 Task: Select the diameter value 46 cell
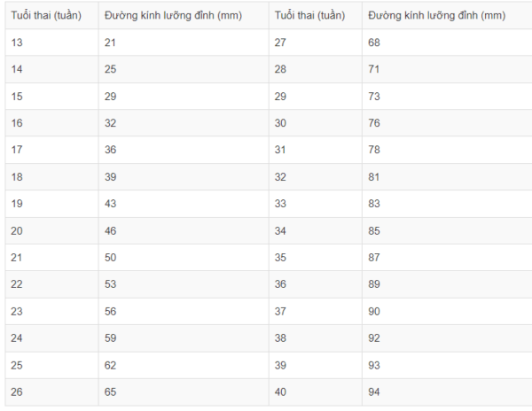(184, 230)
